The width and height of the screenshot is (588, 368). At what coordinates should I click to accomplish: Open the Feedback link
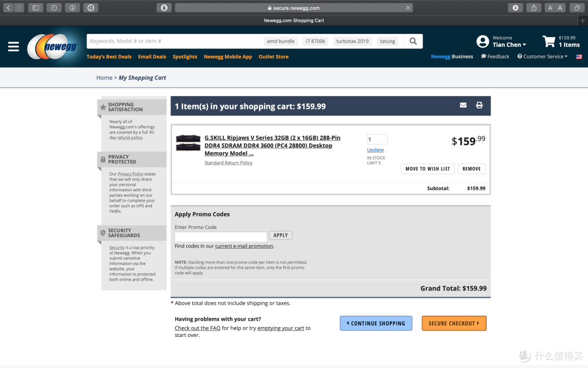(495, 56)
